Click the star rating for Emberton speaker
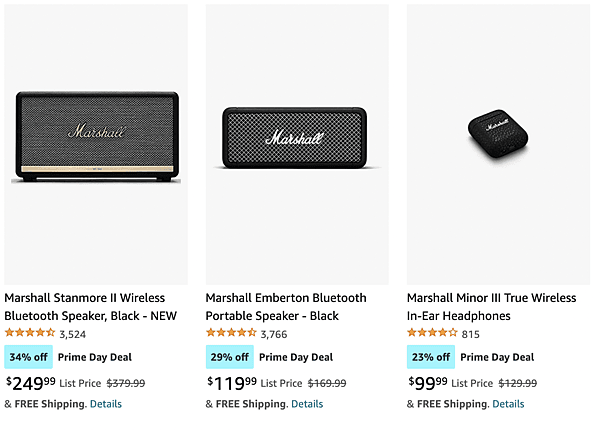Image resolution: width=600 pixels, height=434 pixels. [231, 333]
